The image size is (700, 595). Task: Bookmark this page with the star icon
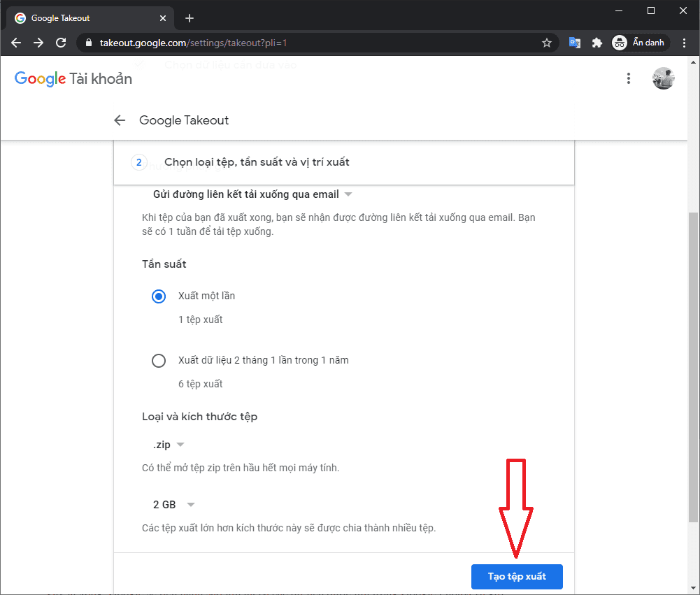pyautogui.click(x=546, y=43)
